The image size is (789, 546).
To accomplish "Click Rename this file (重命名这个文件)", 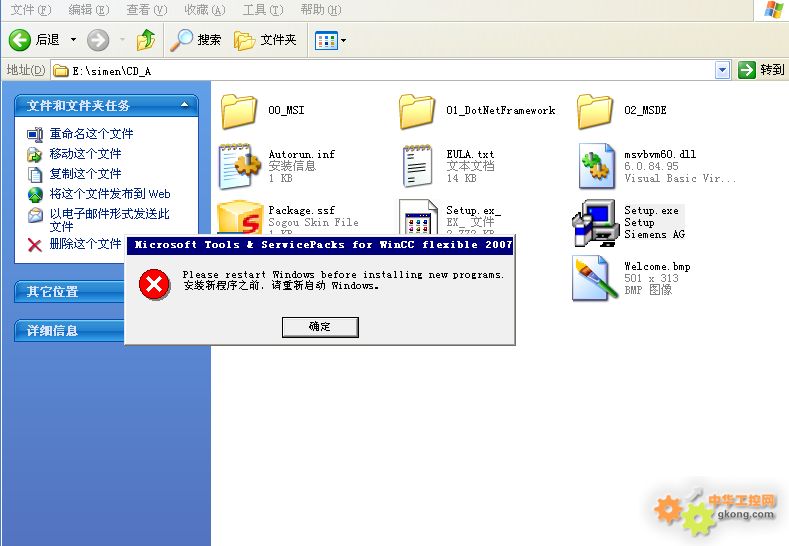I will [x=91, y=134].
